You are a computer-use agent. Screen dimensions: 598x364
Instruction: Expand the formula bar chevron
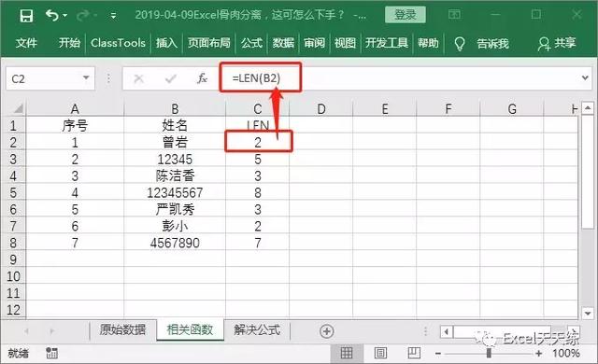tap(586, 78)
